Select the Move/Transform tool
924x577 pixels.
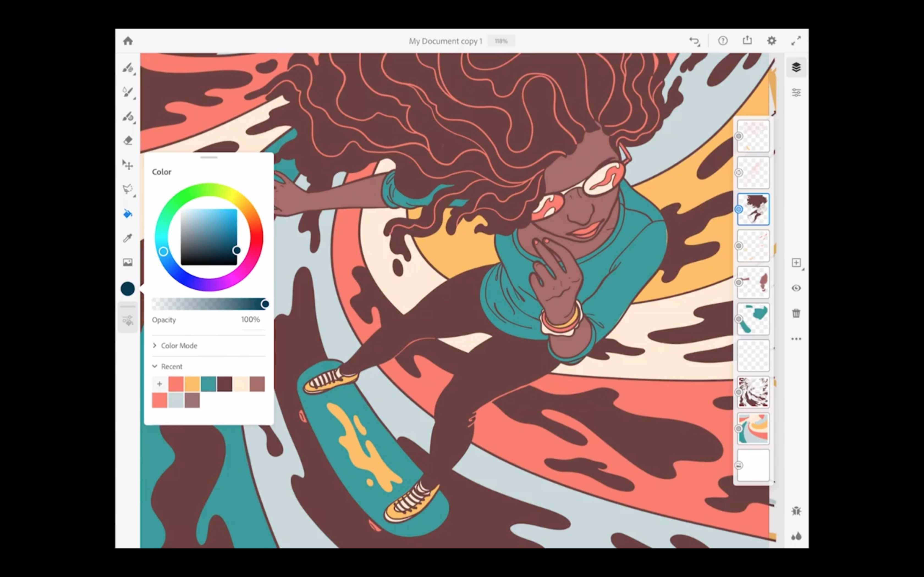(128, 165)
